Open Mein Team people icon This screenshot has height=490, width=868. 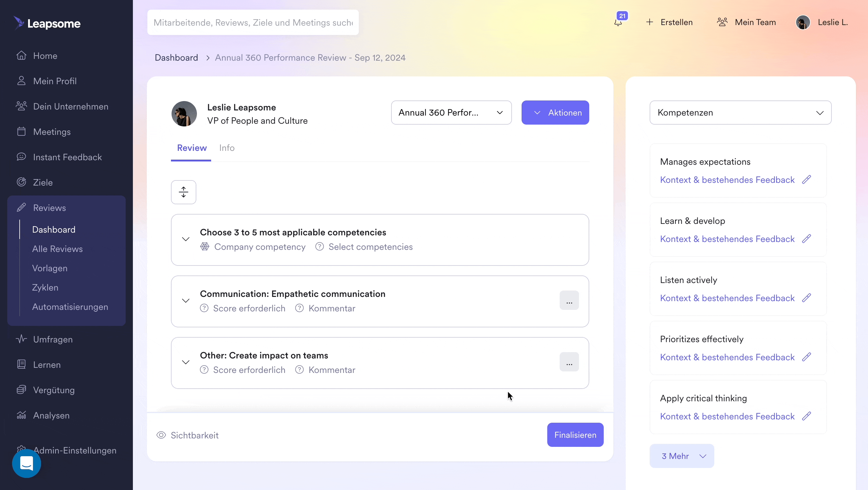point(722,22)
